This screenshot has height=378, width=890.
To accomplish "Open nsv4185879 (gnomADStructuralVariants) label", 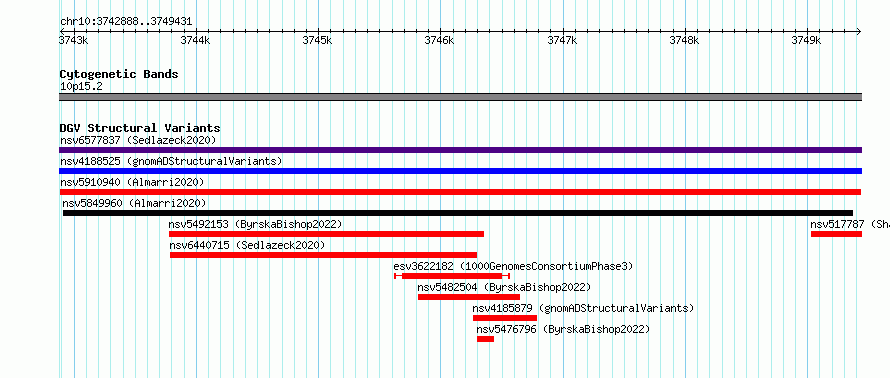I will pos(583,308).
